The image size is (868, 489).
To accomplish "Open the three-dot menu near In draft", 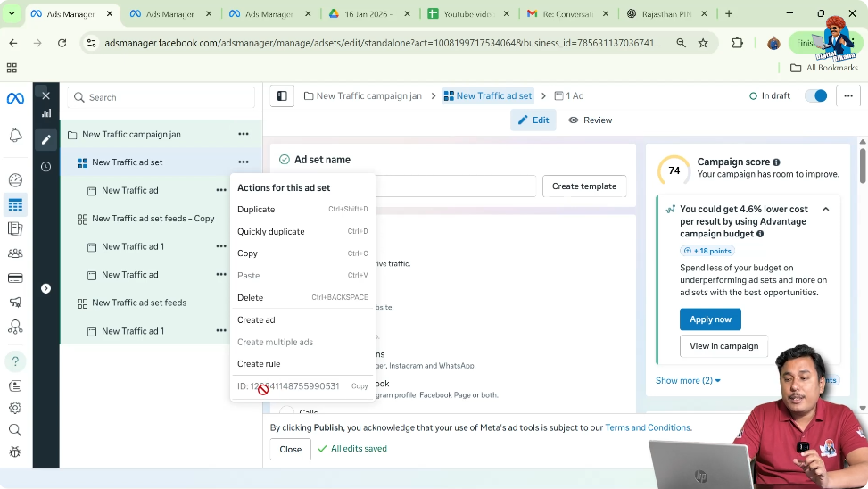I will click(x=848, y=96).
